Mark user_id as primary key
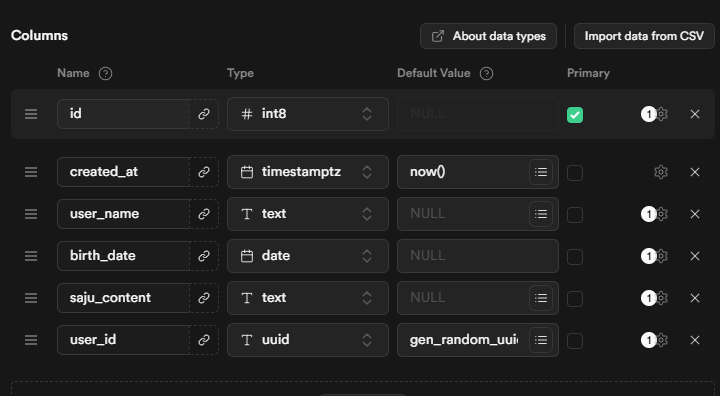The image size is (720, 396). 575,341
